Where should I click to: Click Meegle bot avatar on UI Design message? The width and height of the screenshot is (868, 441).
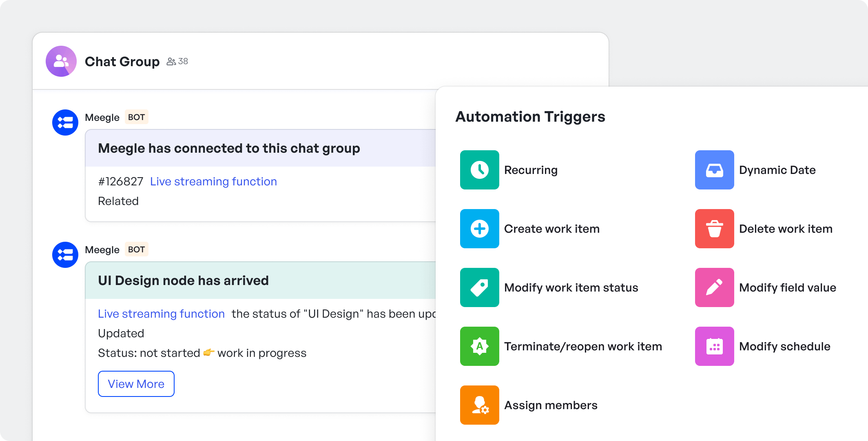(x=65, y=255)
